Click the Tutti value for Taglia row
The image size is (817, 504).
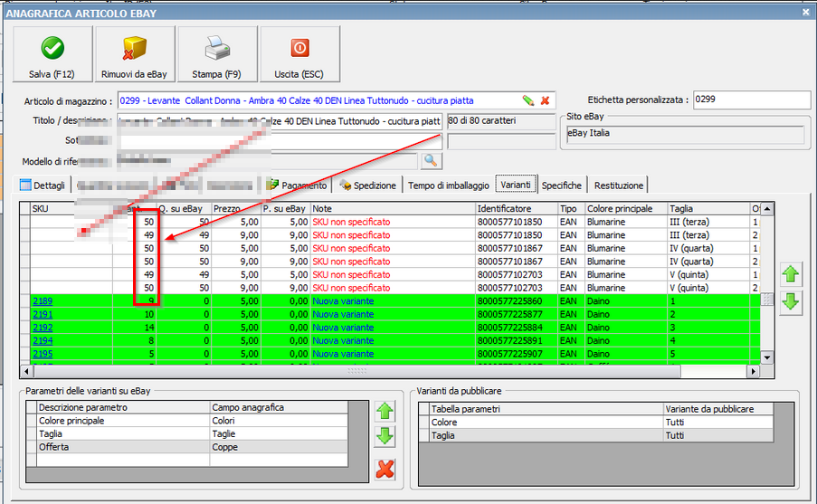pos(718,435)
